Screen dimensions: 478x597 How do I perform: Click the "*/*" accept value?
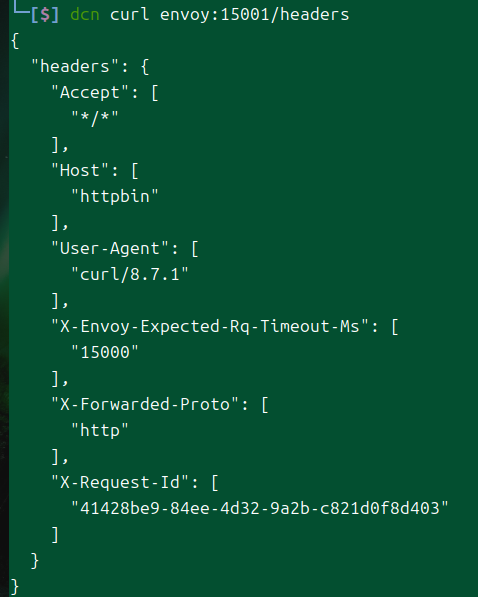click(95, 118)
